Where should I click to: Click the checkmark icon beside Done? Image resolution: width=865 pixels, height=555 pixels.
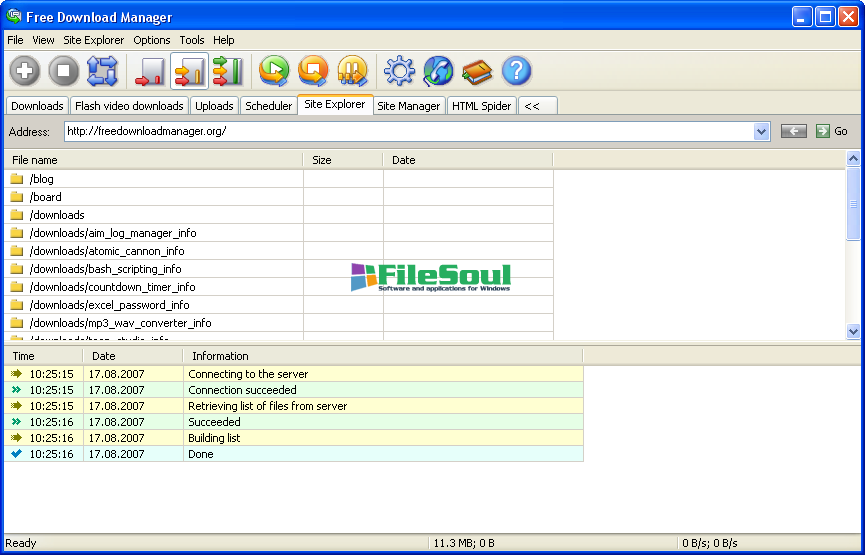pos(17,453)
